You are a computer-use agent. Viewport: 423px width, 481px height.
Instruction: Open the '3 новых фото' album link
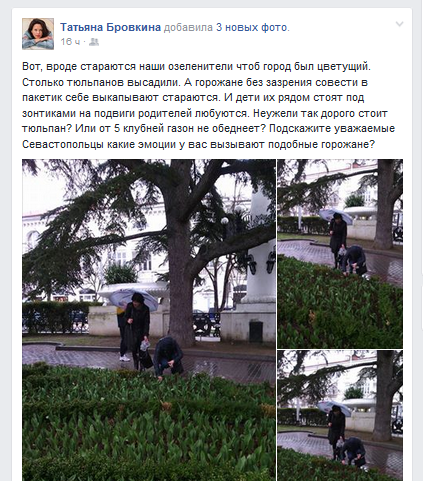pos(251,27)
